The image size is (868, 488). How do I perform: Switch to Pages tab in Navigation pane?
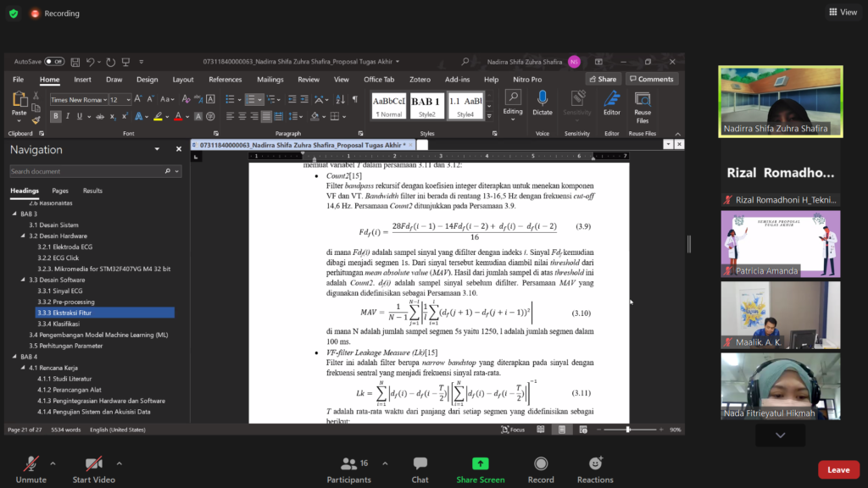(x=60, y=191)
